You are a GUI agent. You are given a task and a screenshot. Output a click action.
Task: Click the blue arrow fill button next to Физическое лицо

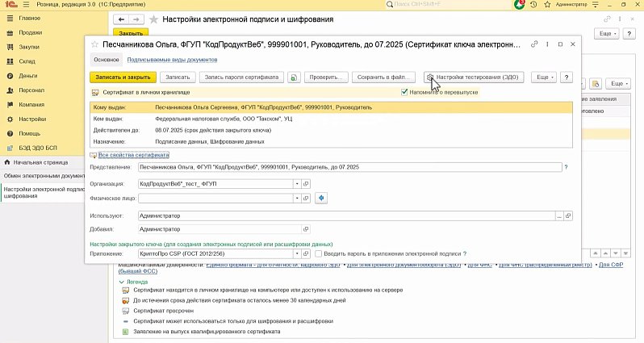[321, 199]
